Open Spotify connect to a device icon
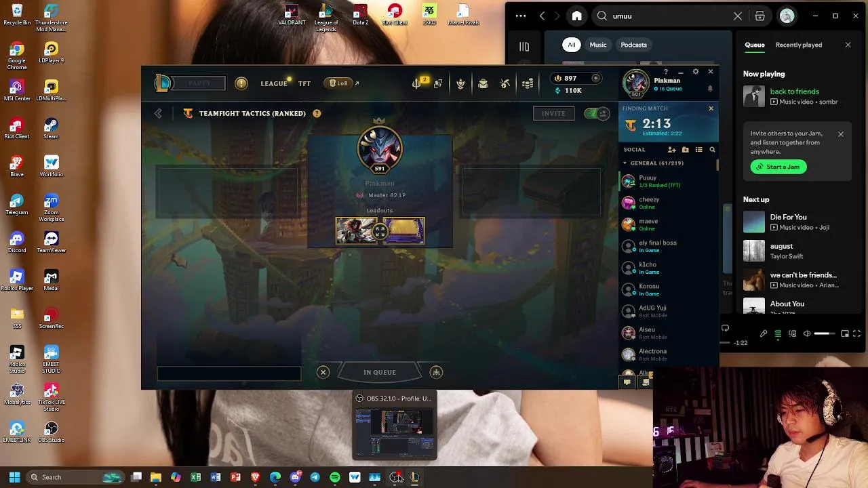The height and width of the screenshot is (488, 868). point(792,333)
